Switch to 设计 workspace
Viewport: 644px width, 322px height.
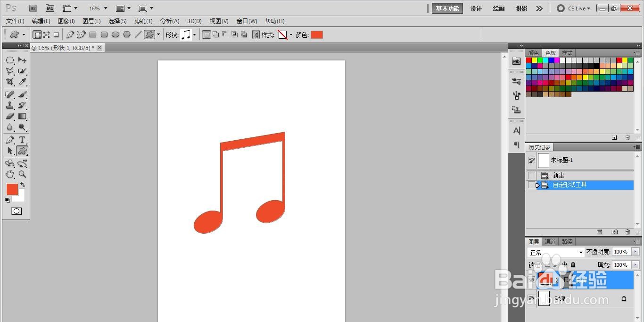(476, 8)
